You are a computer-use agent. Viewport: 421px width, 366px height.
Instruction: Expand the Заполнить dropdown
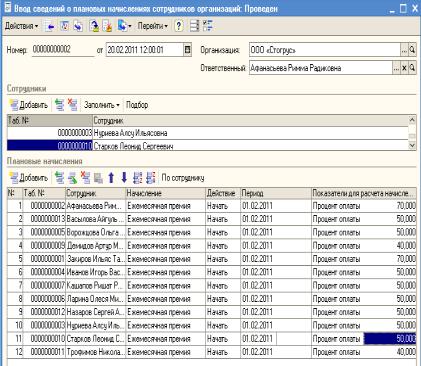click(x=102, y=105)
